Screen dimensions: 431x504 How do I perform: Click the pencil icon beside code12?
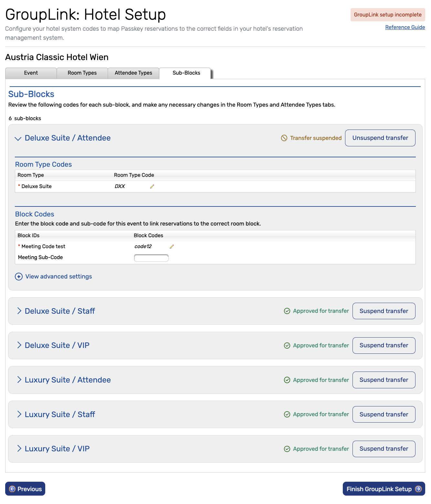click(172, 247)
